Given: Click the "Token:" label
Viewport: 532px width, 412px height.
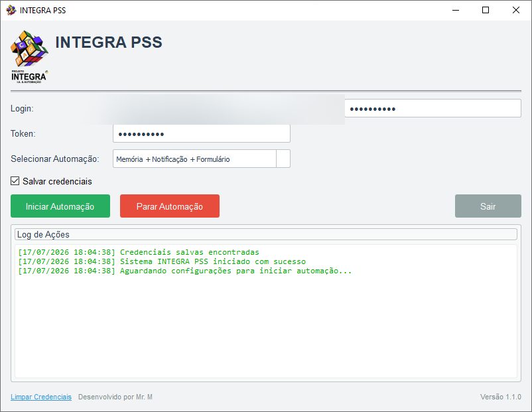Looking at the screenshot, I should 23,134.
